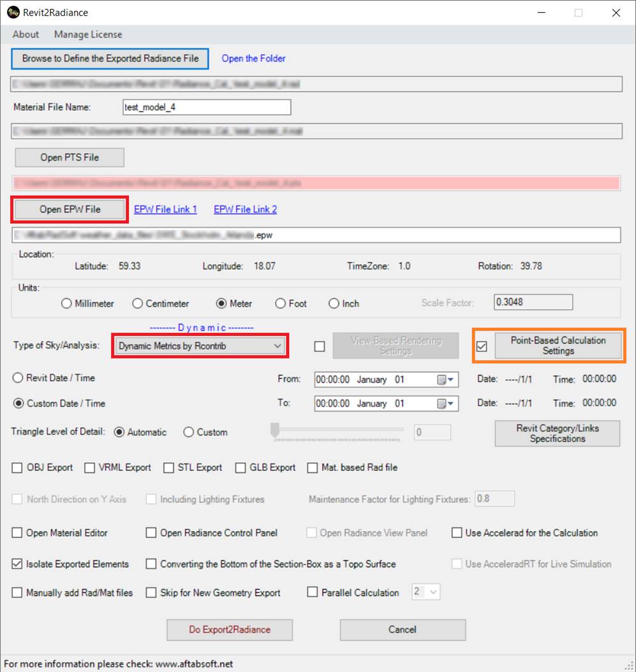This screenshot has width=636, height=672.
Task: Open EPW File Link 1
Action: (x=166, y=210)
